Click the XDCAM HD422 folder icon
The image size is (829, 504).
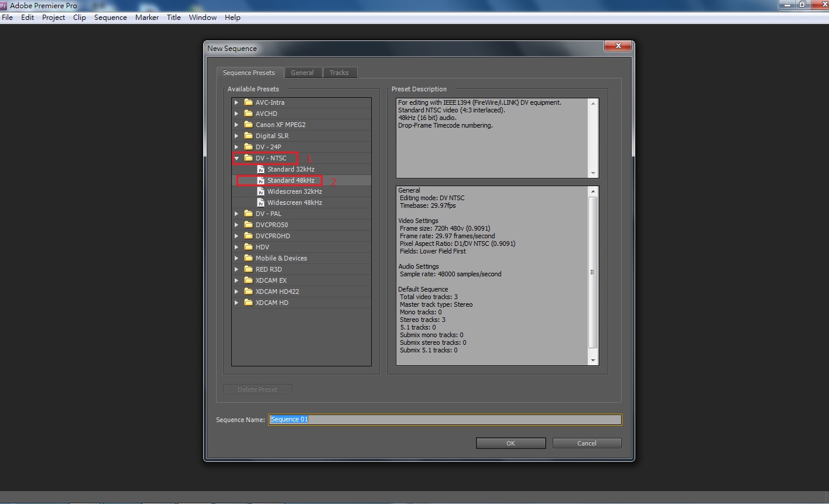click(249, 292)
